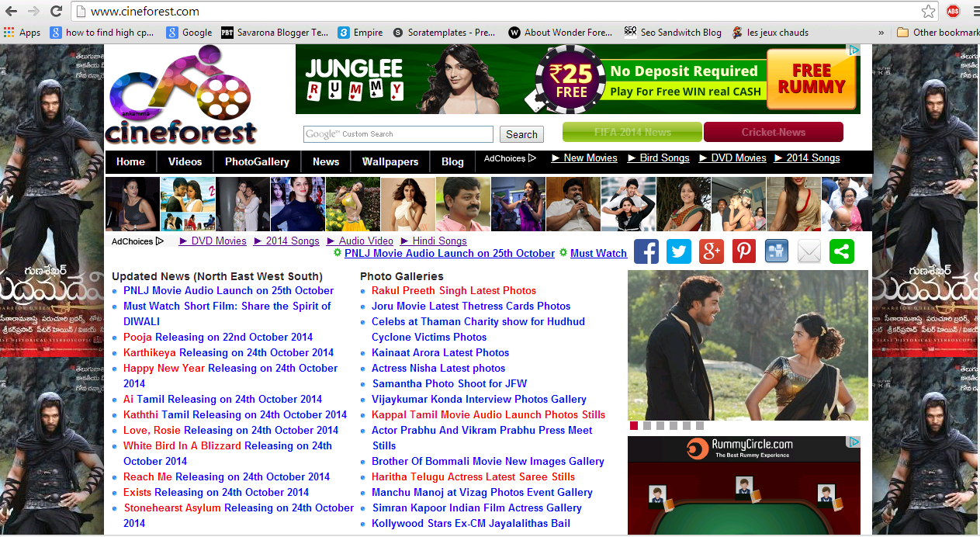Click RummyCircle ad corner AdChoices icon

coord(853,442)
